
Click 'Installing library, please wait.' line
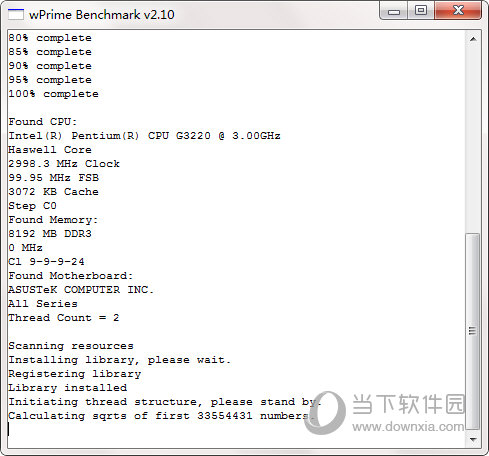(x=120, y=360)
